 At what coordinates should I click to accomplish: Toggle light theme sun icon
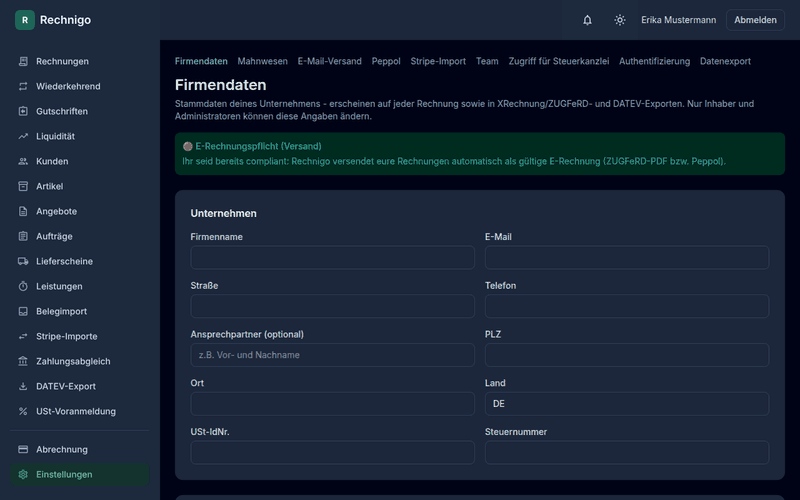(619, 20)
